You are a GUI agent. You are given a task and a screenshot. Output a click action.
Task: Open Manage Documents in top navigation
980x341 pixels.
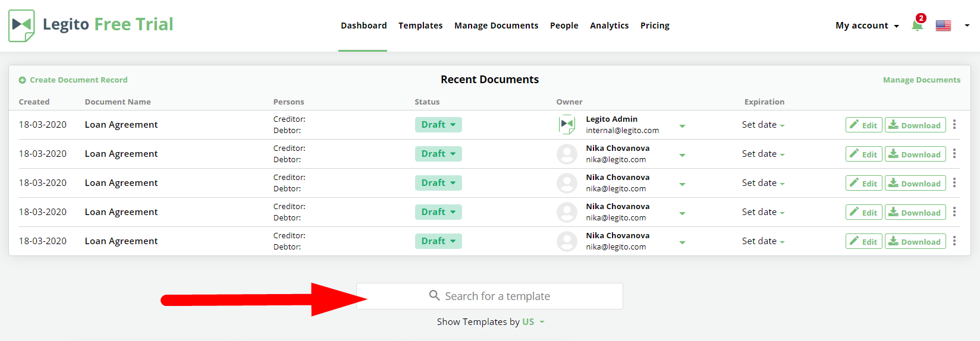(496, 26)
